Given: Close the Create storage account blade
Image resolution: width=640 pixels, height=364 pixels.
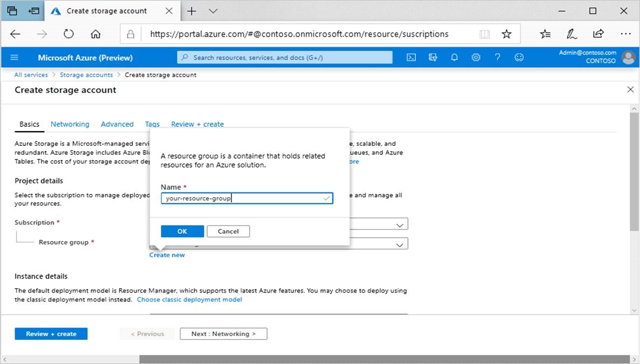Looking at the screenshot, I should [630, 89].
